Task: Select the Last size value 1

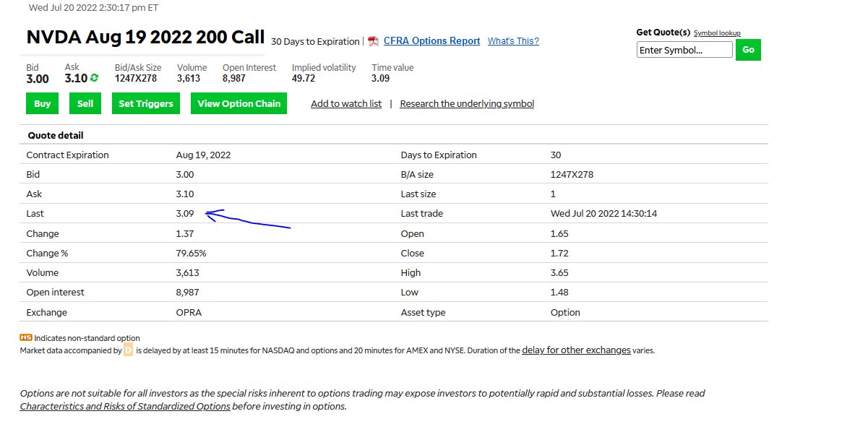Action: click(553, 194)
